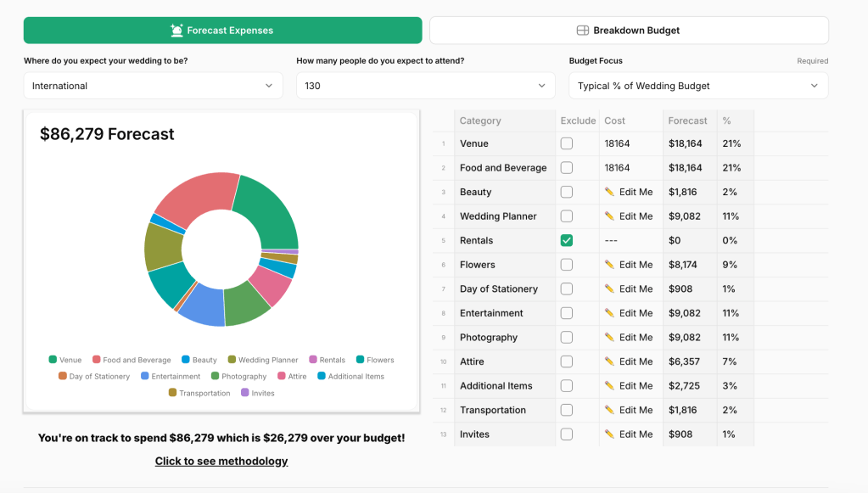Viewport: 868px width, 493px height.
Task: Select the Forecast Expenses tab
Action: (222, 31)
